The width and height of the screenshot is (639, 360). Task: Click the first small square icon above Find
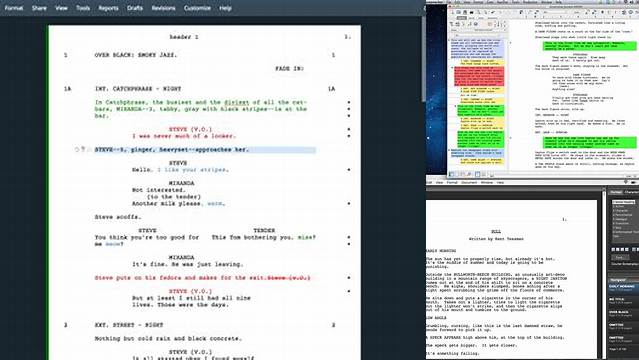(x=613, y=250)
